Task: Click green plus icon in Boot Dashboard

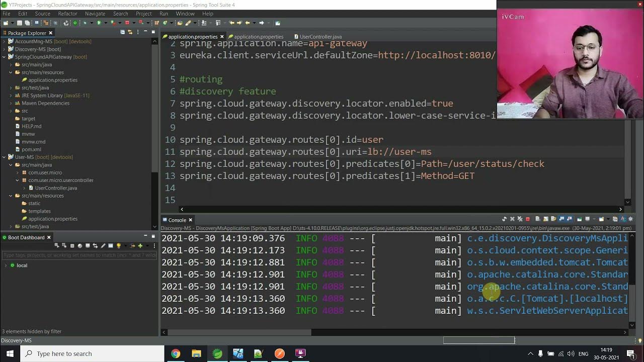Action: click(x=140, y=245)
